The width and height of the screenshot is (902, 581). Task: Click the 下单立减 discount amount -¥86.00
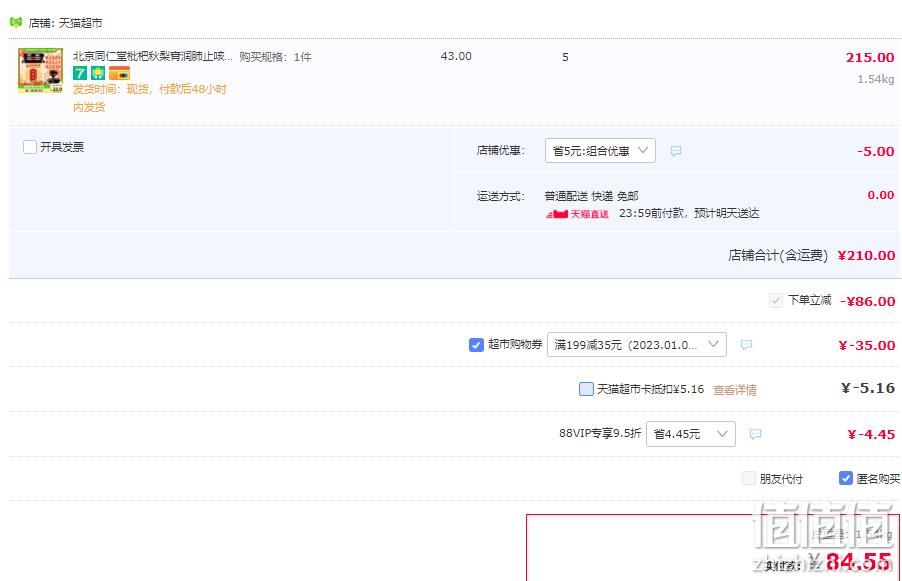[867, 301]
